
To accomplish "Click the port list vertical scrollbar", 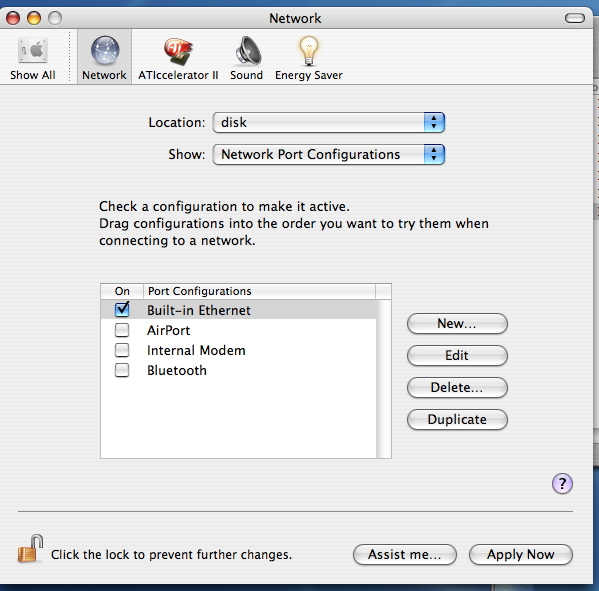I will point(384,378).
